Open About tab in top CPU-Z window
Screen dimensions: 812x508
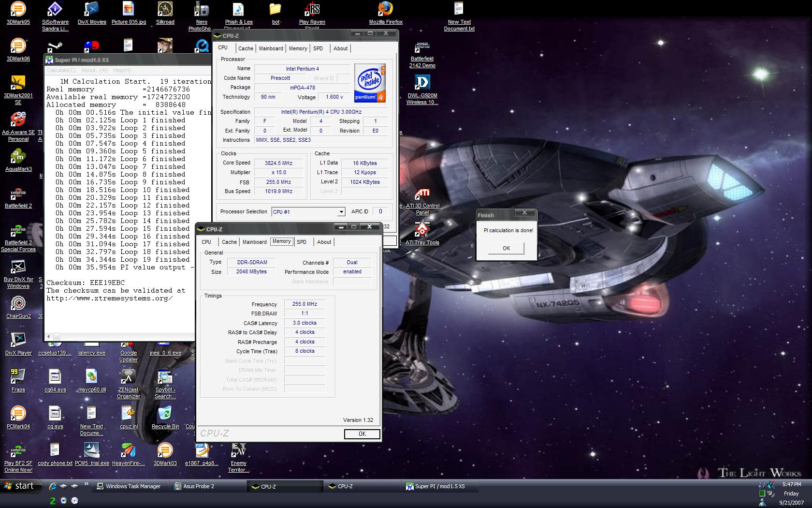[340, 48]
